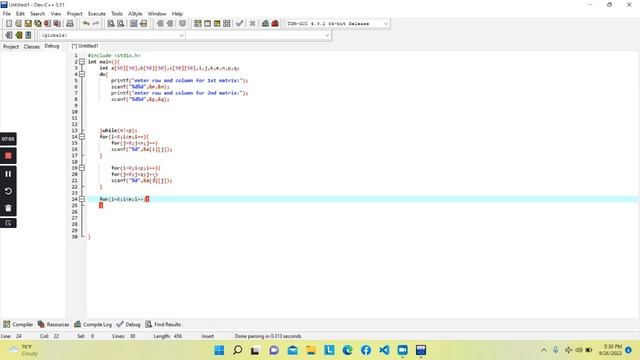Open Visual Studio Code from taskbar

(x=384, y=350)
